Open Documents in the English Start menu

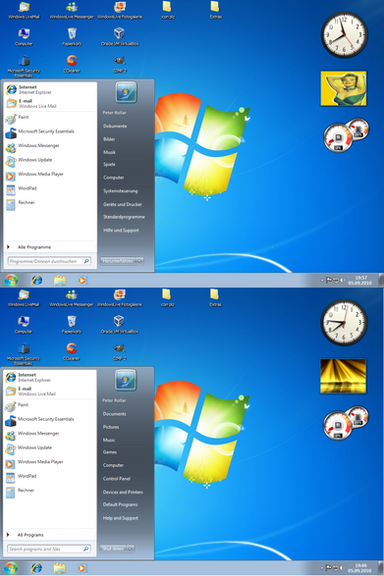pyautogui.click(x=114, y=414)
